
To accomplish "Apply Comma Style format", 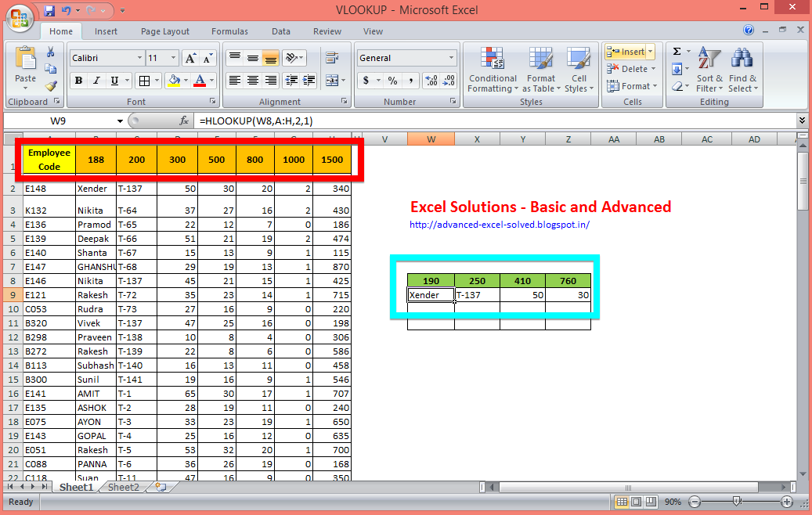I will point(410,81).
